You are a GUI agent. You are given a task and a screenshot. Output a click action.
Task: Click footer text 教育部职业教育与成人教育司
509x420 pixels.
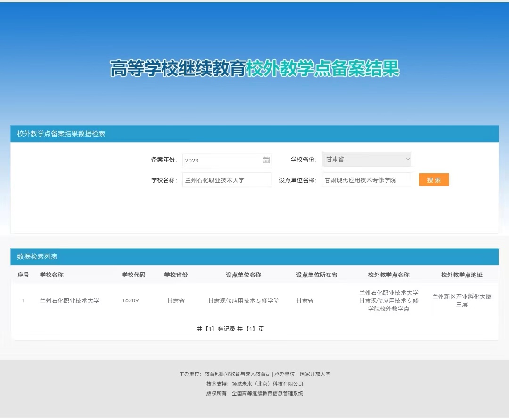pyautogui.click(x=237, y=374)
